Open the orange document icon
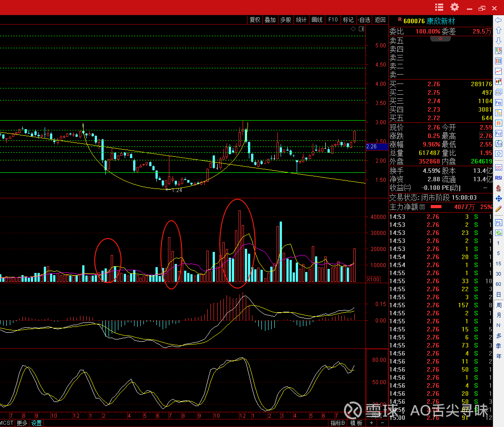Image resolution: width=504 pixels, height=427 pixels. coord(498,123)
